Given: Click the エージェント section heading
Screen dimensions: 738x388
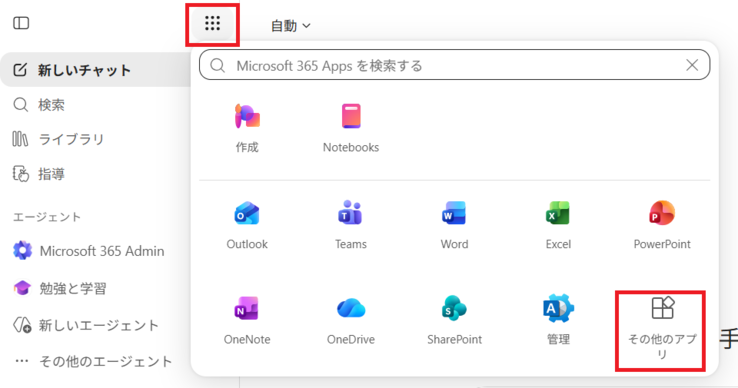Looking at the screenshot, I should [x=47, y=217].
